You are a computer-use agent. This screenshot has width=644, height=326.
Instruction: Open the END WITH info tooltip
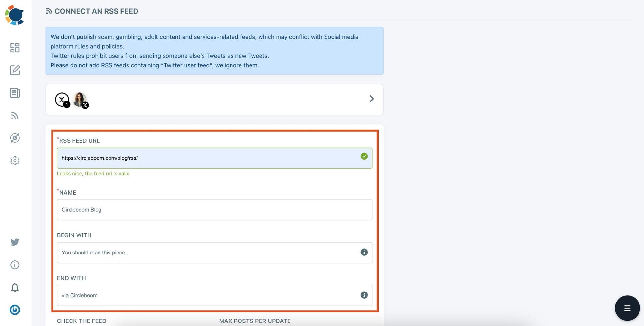click(x=364, y=295)
